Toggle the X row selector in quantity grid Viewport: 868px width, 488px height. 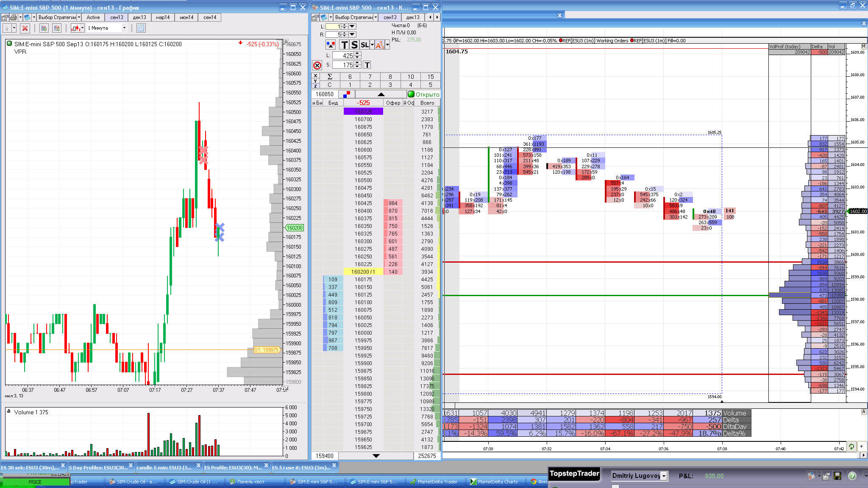point(315,75)
